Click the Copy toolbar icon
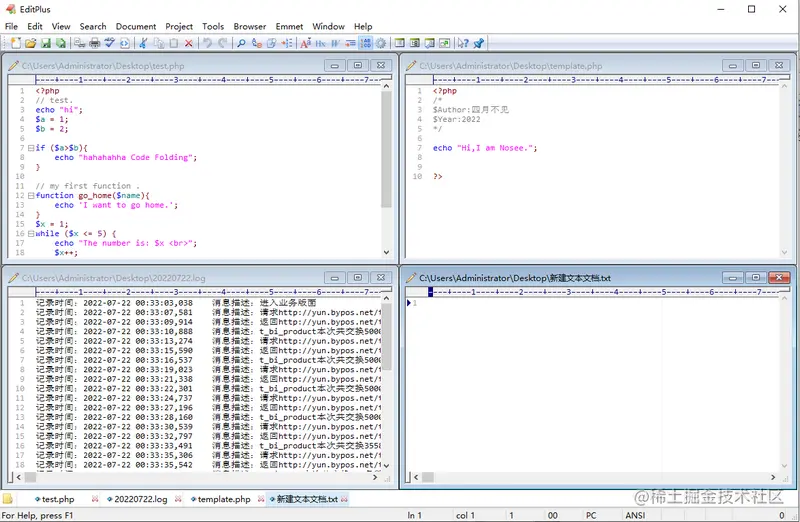Viewport: 800px width, 522px height. tap(159, 43)
